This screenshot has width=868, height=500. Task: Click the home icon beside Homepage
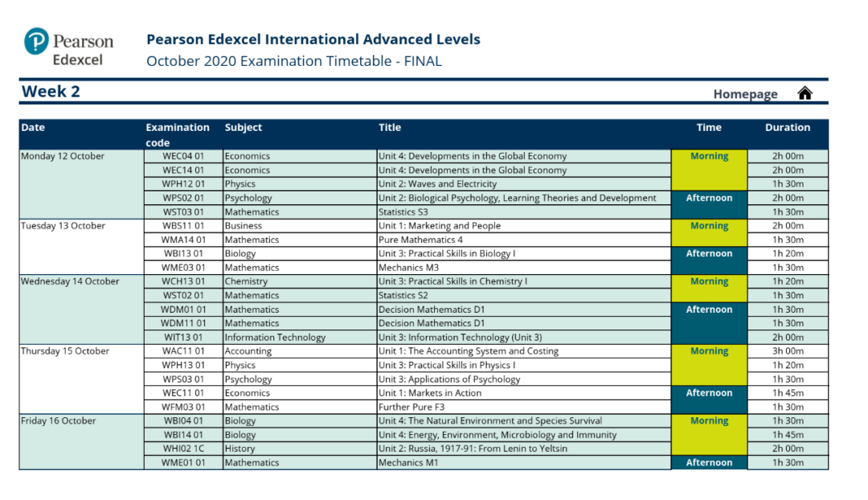[805, 93]
